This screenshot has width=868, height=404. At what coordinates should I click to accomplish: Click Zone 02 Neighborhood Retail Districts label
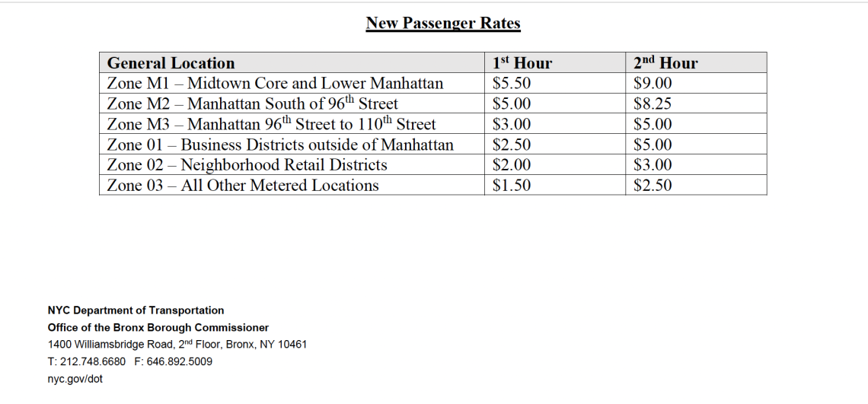(247, 165)
